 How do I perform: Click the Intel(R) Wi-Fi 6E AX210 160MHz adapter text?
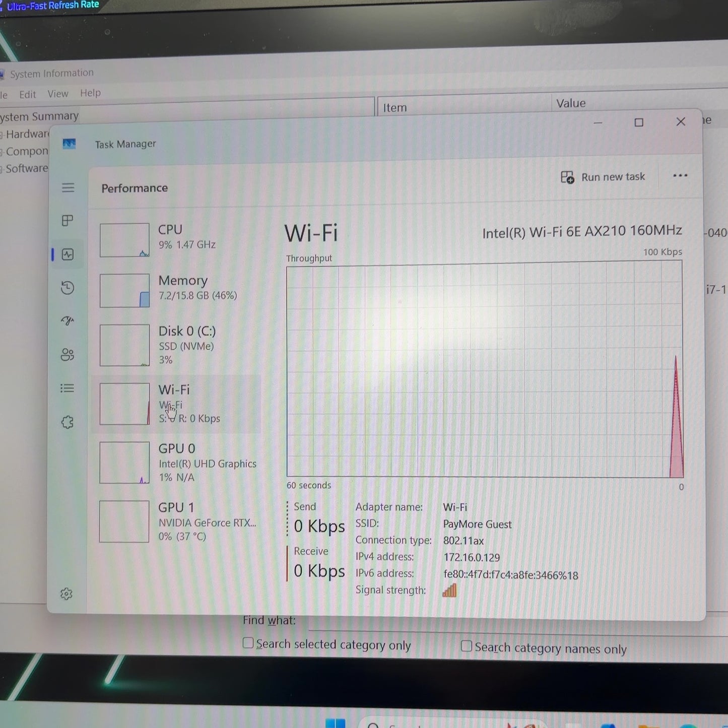[582, 232]
